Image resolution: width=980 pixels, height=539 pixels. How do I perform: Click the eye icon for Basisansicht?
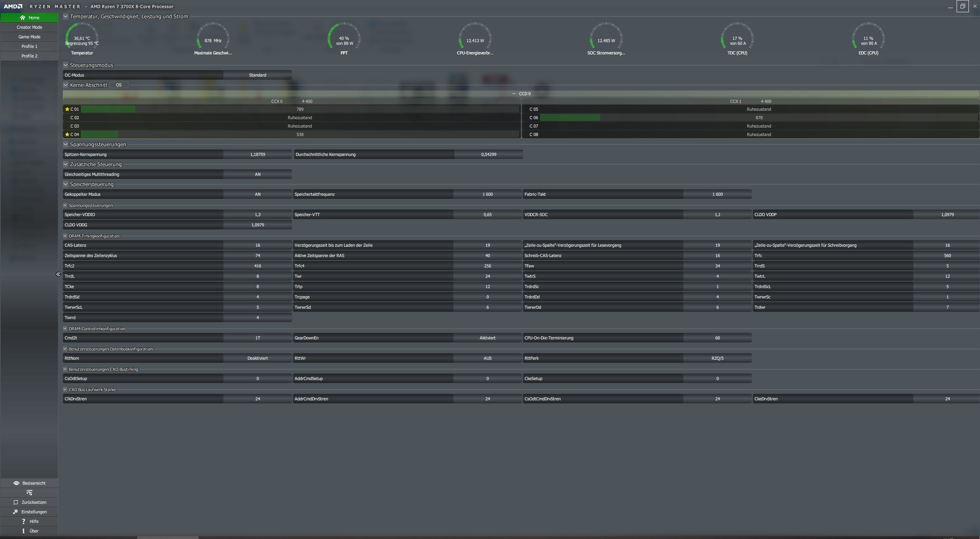click(x=16, y=483)
